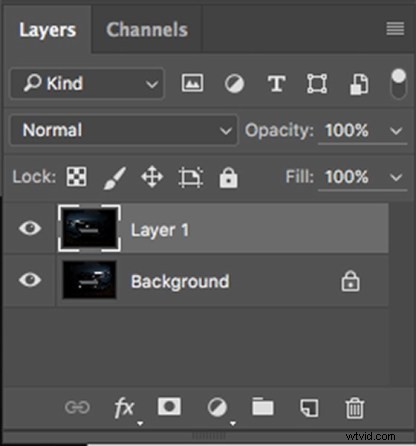Open the fx layer style menu

pyautogui.click(x=124, y=408)
